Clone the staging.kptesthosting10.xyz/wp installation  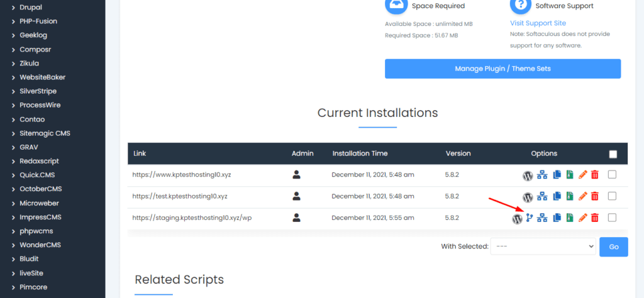point(557,218)
